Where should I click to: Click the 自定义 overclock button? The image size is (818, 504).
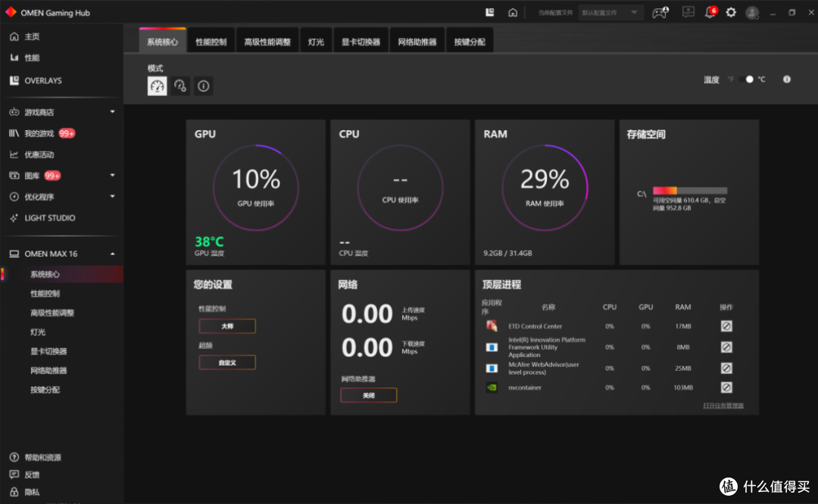(x=227, y=362)
